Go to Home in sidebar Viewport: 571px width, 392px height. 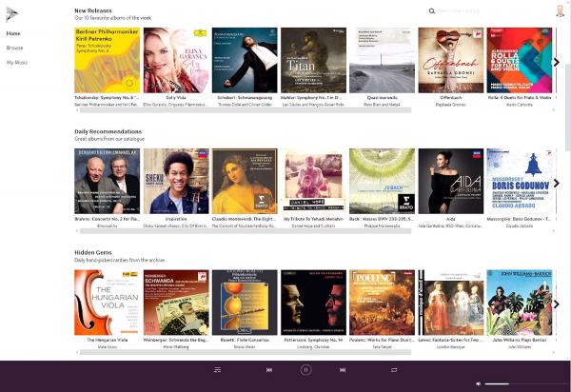coord(13,33)
